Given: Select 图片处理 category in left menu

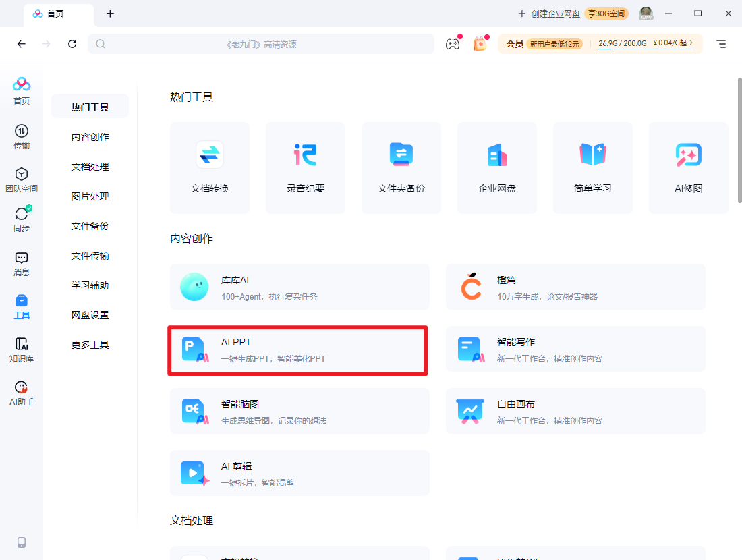Looking at the screenshot, I should 90,196.
